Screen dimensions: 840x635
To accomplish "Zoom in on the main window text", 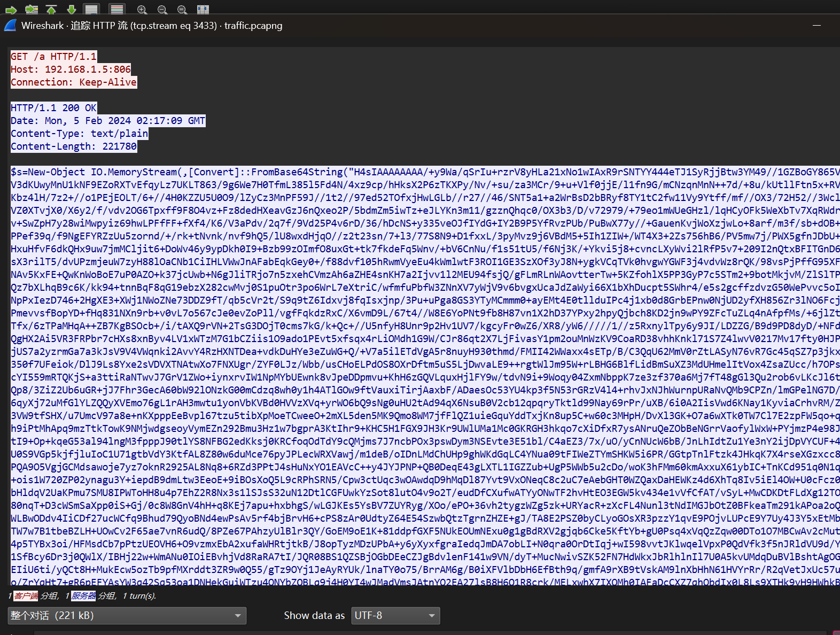I will click(142, 9).
